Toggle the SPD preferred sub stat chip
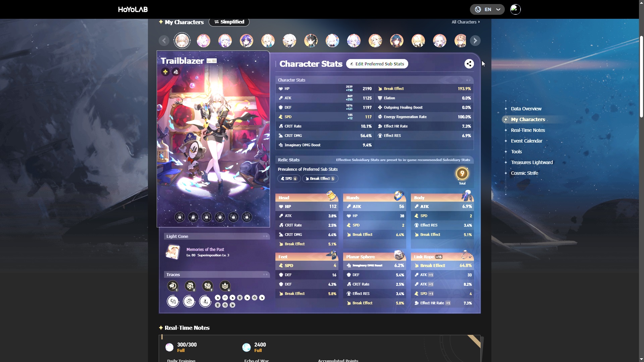 click(x=289, y=178)
